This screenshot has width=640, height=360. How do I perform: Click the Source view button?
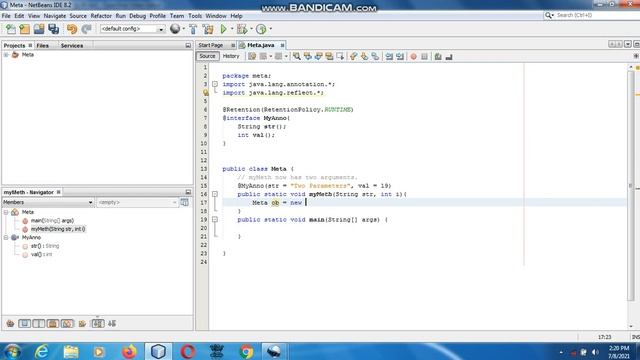pyautogui.click(x=207, y=56)
